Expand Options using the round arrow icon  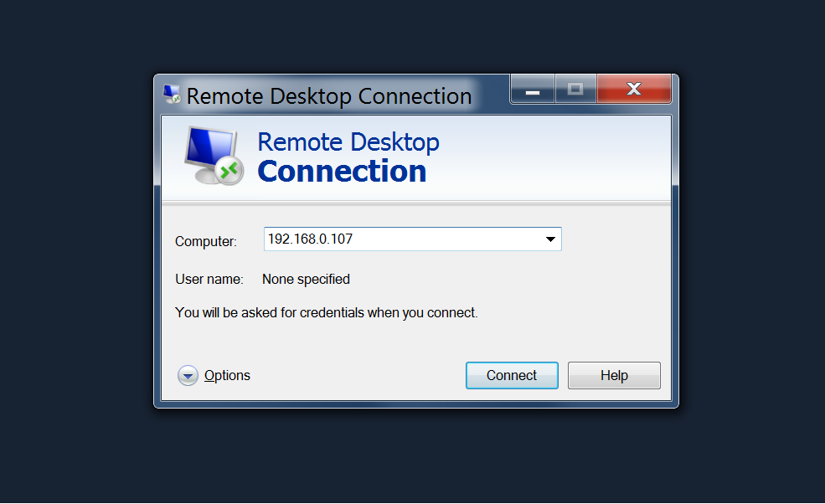point(188,376)
